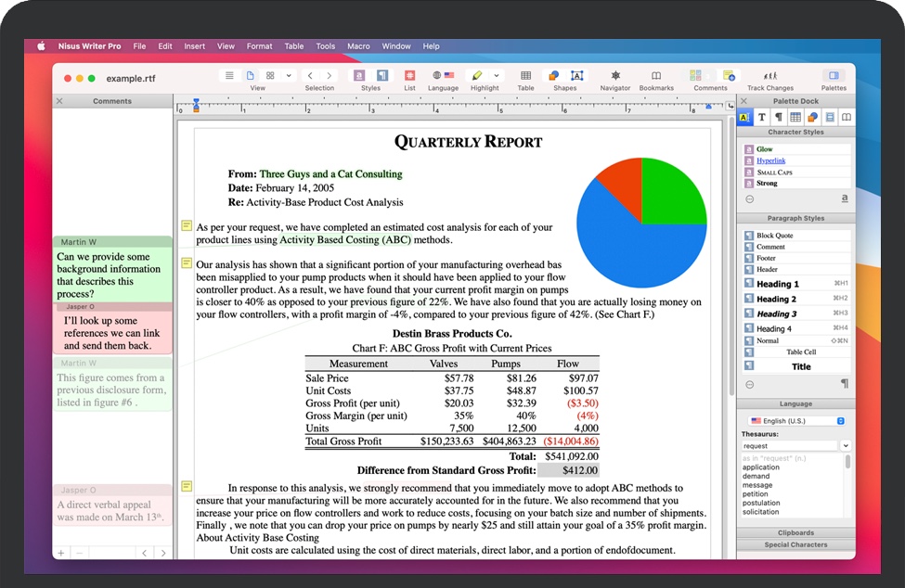Image resolution: width=905 pixels, height=588 pixels.
Task: Open the English (U.S.) language dropdown
Action: click(x=795, y=420)
